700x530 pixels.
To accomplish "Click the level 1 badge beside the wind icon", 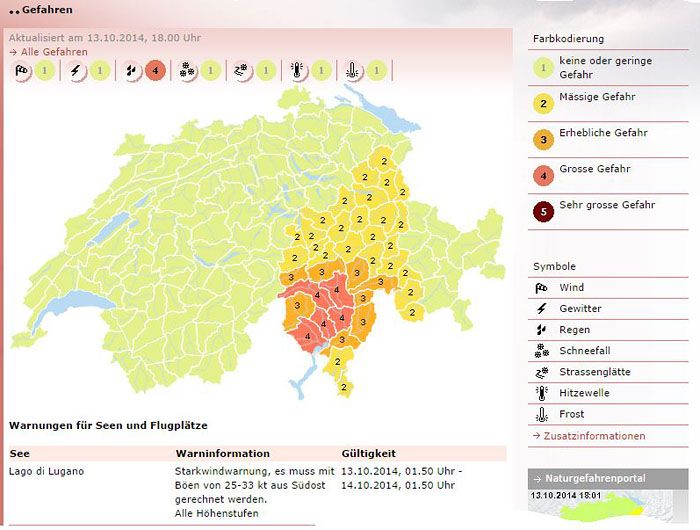I will pyautogui.click(x=45, y=71).
